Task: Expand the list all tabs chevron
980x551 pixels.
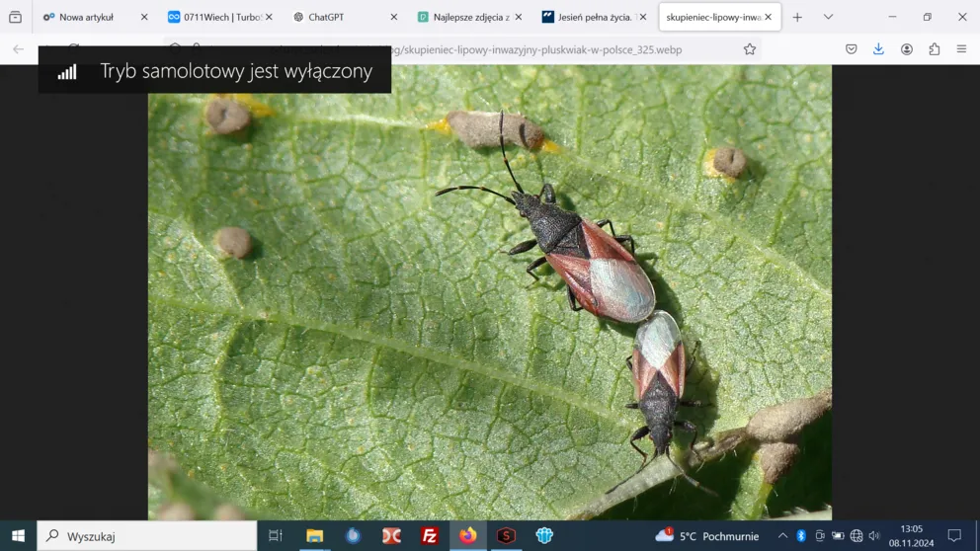Action: click(x=828, y=17)
